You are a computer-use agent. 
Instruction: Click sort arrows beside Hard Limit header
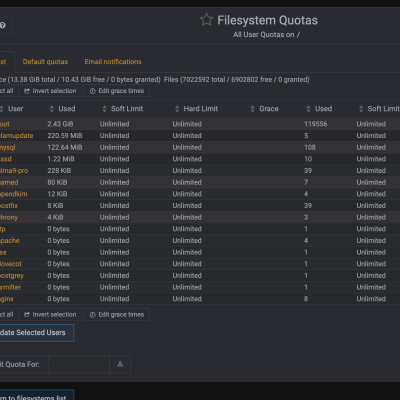pyautogui.click(x=177, y=109)
